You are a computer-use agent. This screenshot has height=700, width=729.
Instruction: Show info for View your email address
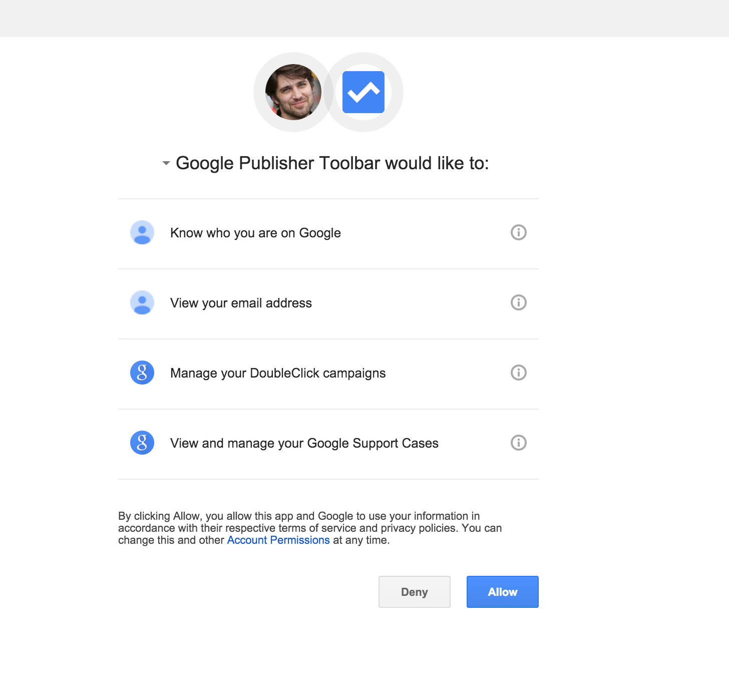click(518, 302)
